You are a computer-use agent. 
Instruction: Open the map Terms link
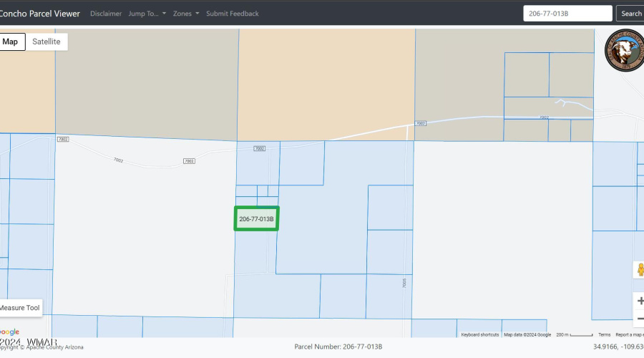click(604, 334)
